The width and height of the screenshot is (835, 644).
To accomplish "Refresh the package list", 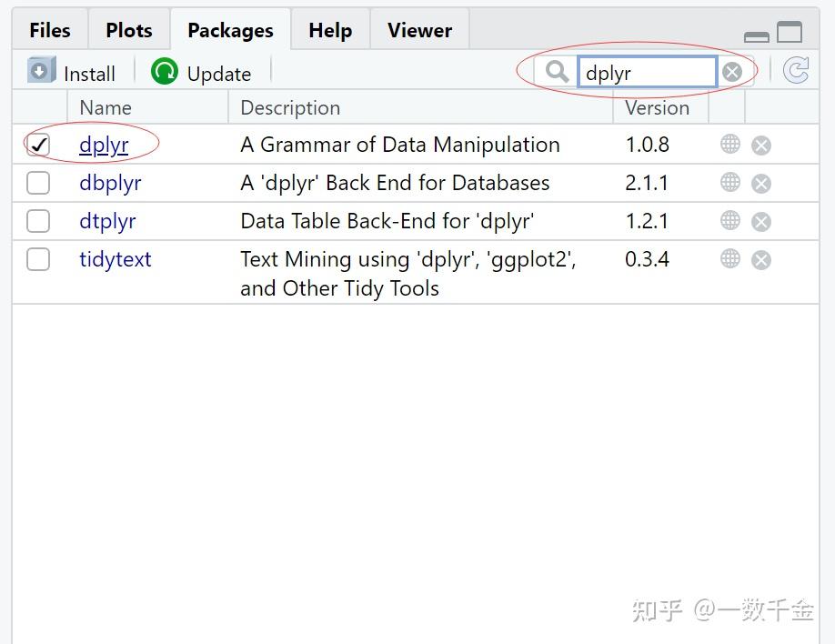I will [x=796, y=71].
